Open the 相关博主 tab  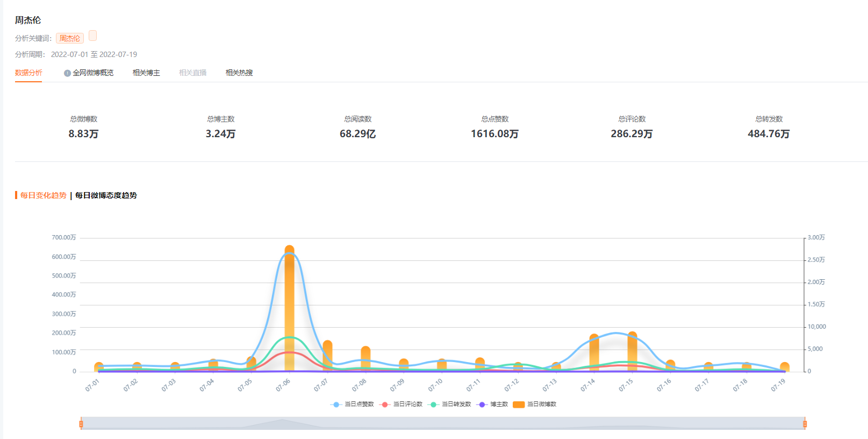146,73
